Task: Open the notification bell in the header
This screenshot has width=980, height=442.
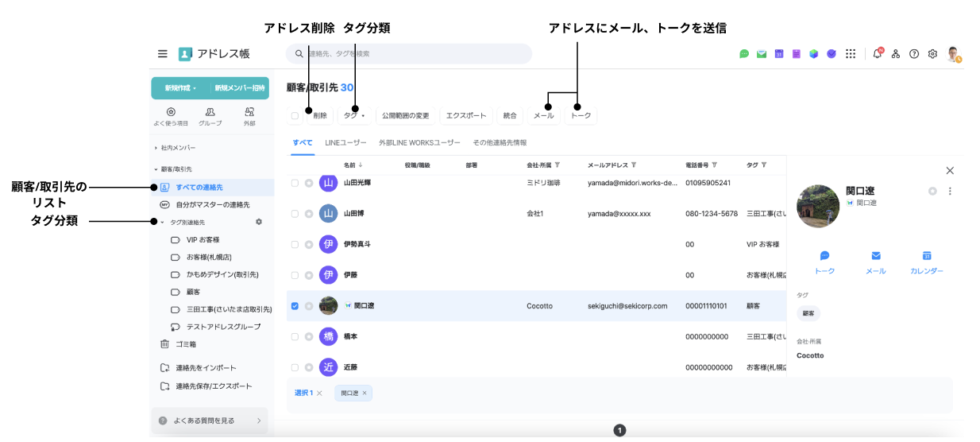Action: pos(877,54)
